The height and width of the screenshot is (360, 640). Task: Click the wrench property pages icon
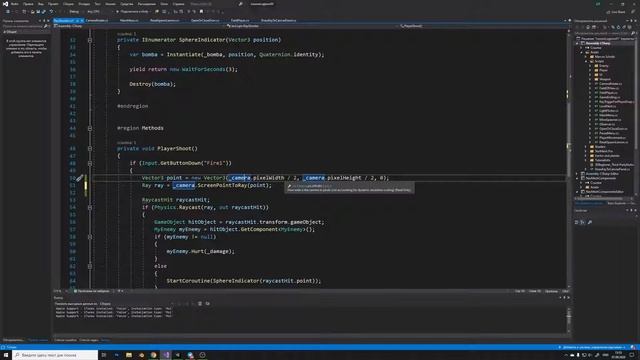[590, 222]
